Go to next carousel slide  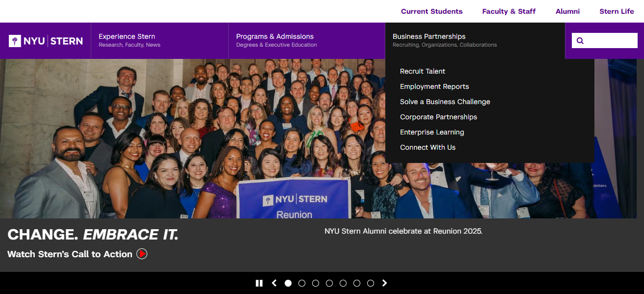(x=384, y=283)
